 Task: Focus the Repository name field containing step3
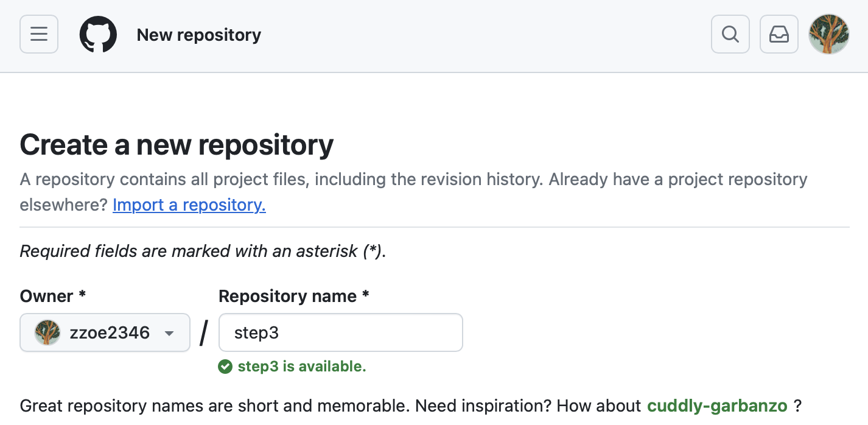pyautogui.click(x=340, y=332)
